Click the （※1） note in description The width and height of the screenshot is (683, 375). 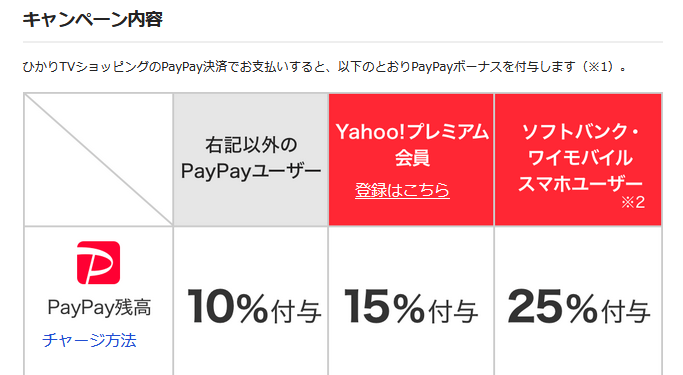[597, 67]
